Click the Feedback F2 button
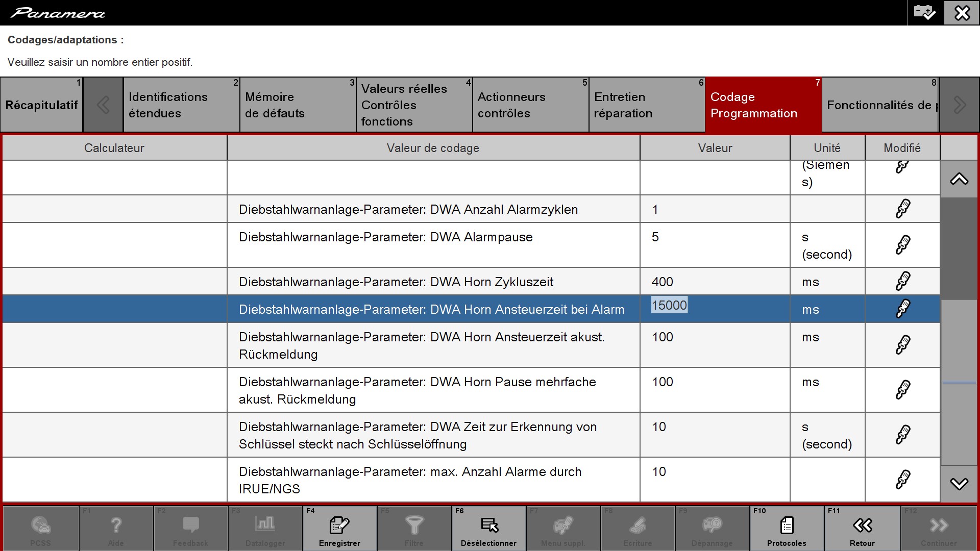This screenshot has width=980, height=551. coord(190,528)
